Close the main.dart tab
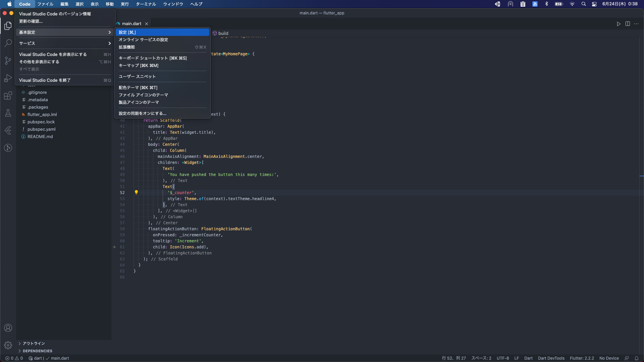 [x=147, y=24]
